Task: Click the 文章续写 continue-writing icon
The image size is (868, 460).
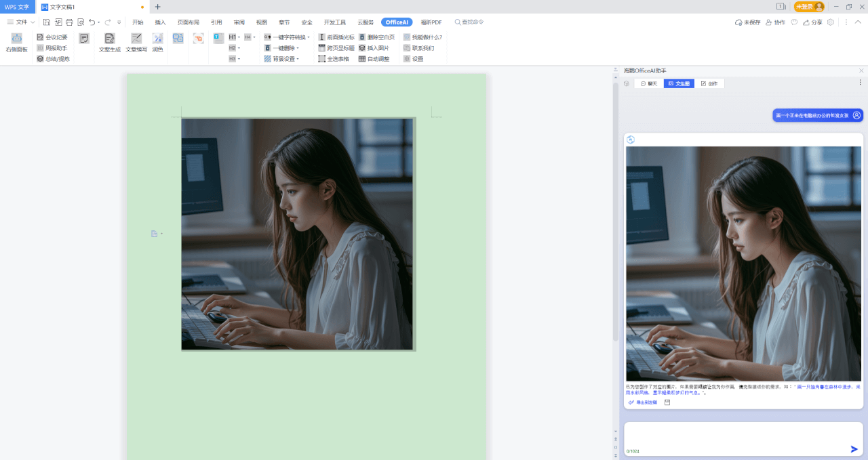Action: coord(135,43)
